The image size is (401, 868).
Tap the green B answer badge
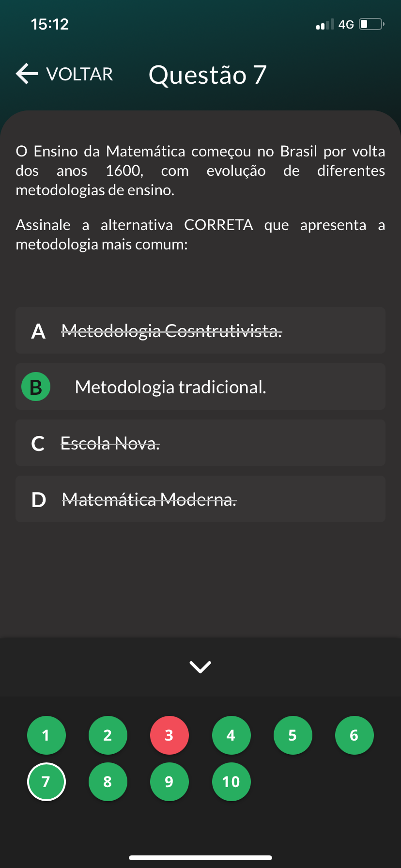click(x=36, y=387)
